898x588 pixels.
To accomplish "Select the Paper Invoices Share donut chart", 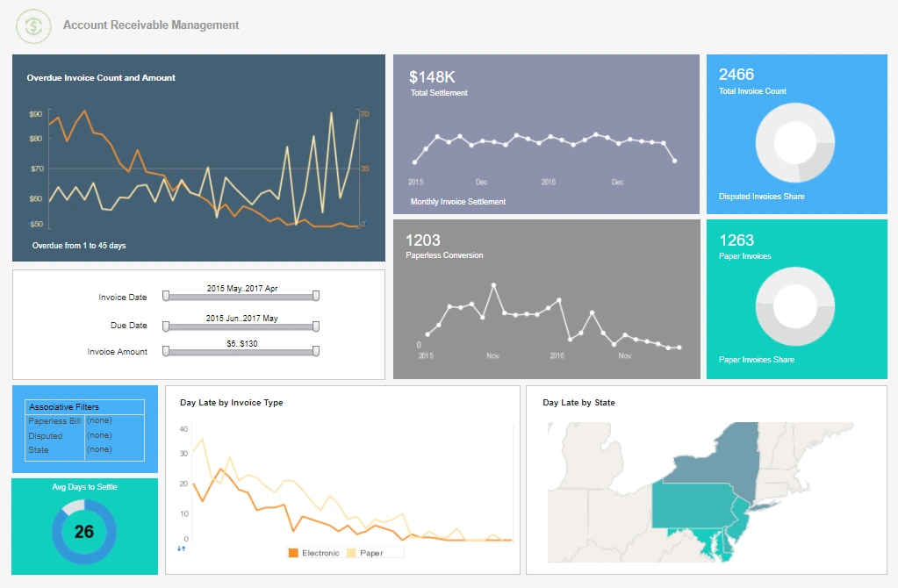I will click(x=794, y=307).
